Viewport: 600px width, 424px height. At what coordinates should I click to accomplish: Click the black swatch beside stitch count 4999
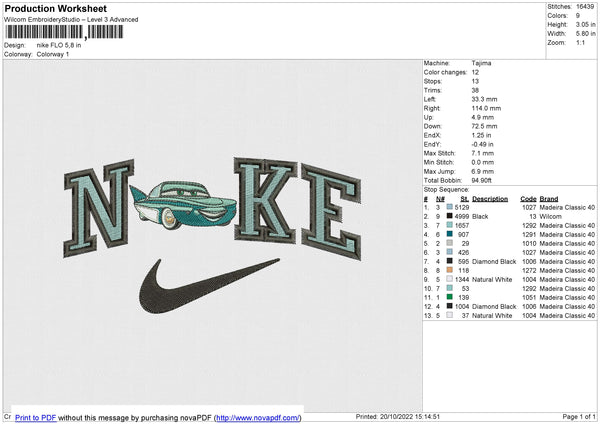[x=450, y=216]
